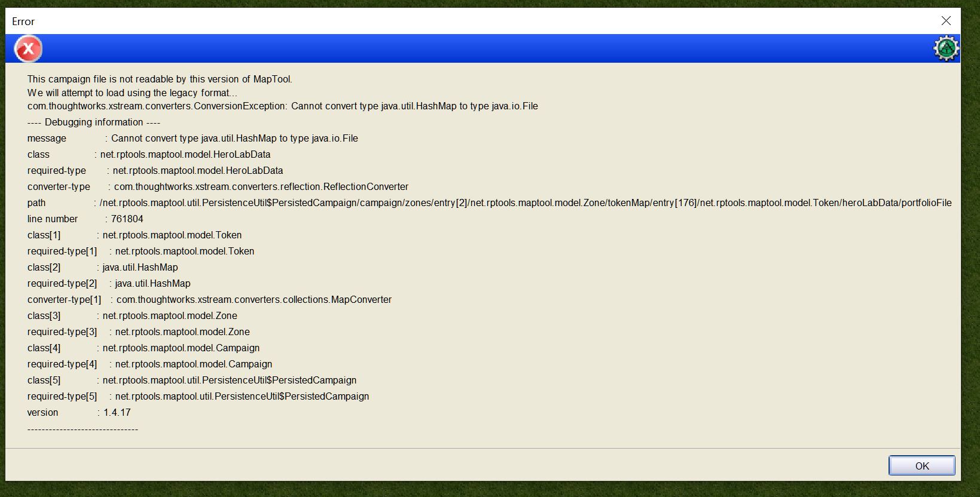Select the ConversionException message line

[281, 106]
